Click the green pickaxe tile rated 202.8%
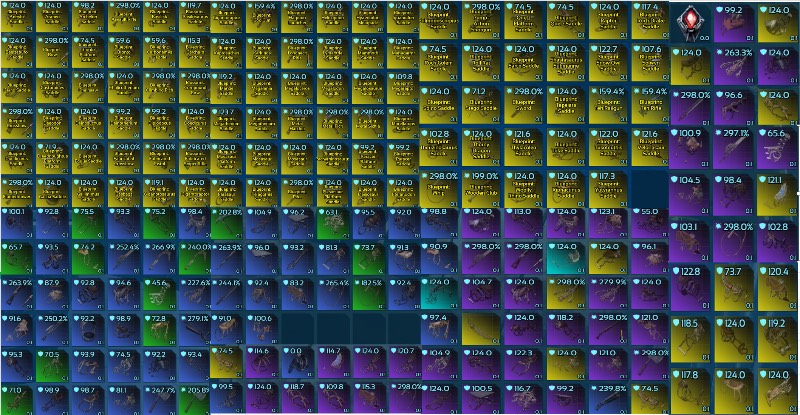 [x=228, y=224]
